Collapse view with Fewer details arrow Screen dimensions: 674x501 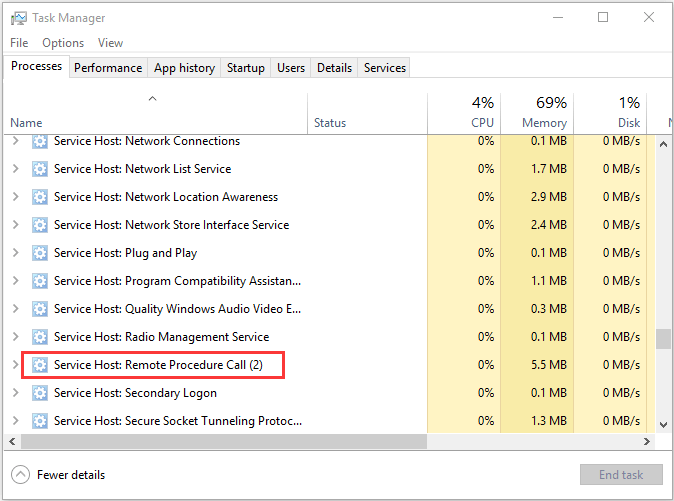[x=20, y=475]
